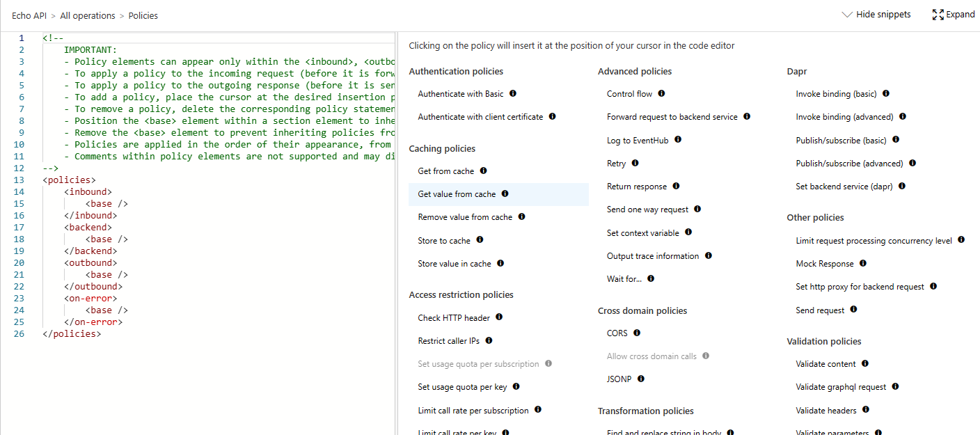Click info icon beside Get from cache
The image size is (980, 435).
click(483, 171)
